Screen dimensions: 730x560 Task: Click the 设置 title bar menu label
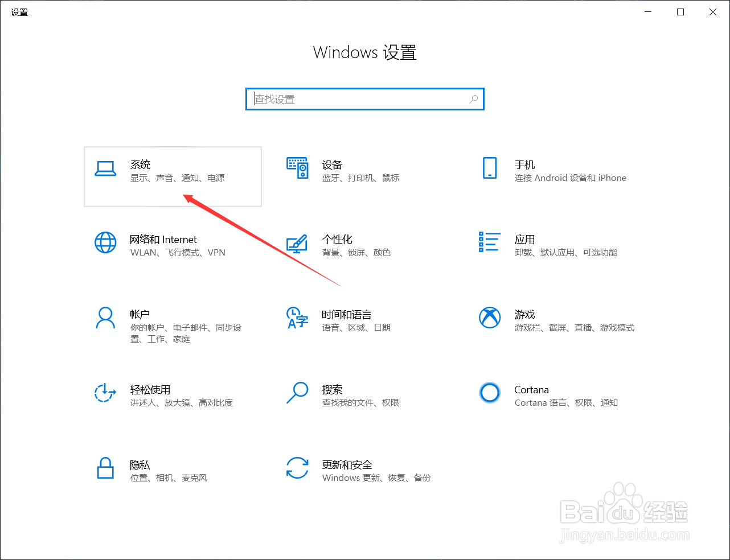coord(19,11)
